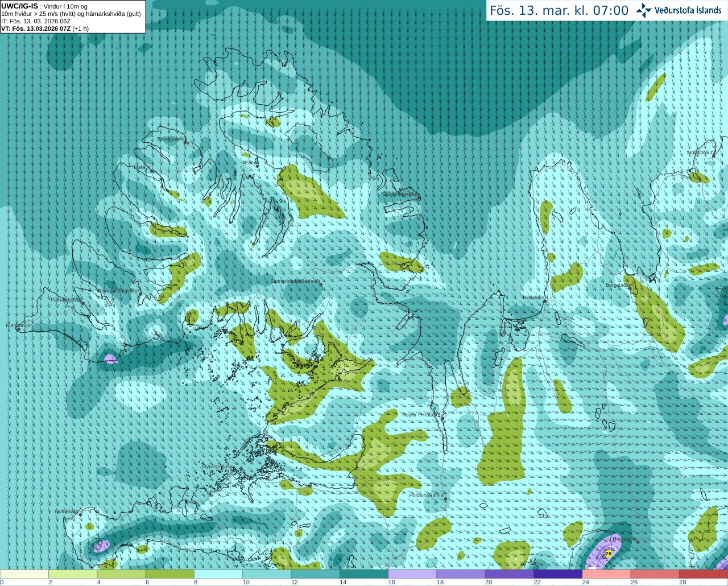This screenshot has width=728, height=586.
Task: Click the Patreksfjörður station label
Action: coord(66,299)
